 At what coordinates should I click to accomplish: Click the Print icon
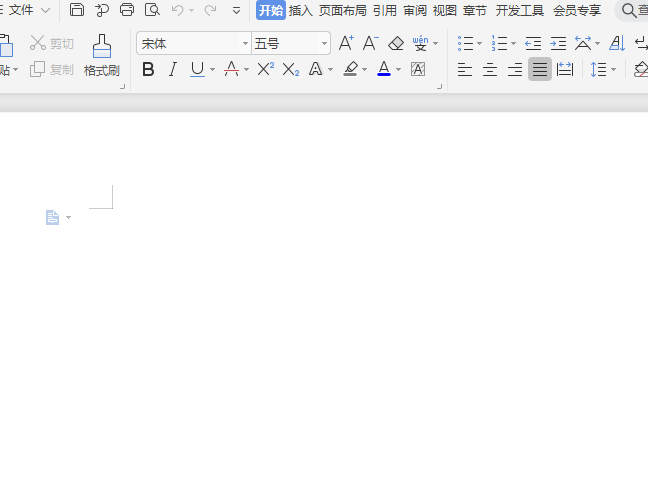pos(127,10)
